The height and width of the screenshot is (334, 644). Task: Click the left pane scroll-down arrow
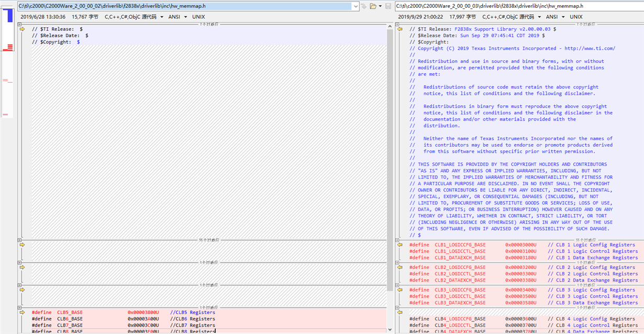tap(390, 331)
